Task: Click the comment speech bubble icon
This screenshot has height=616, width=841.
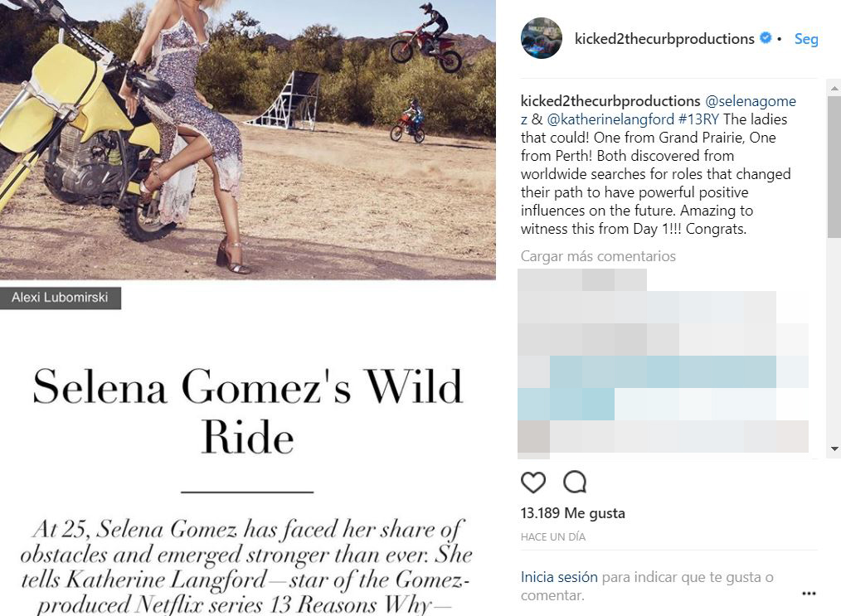Action: coord(575,483)
